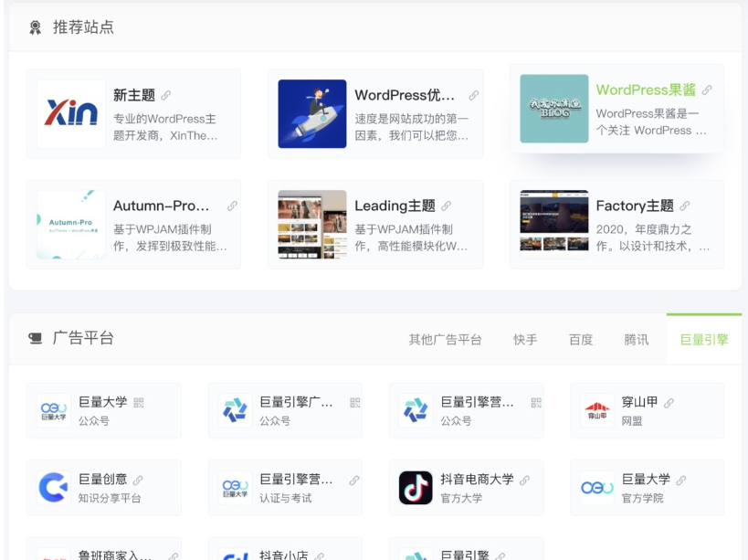
Task: Switch to the 百度 tab
Action: tap(581, 340)
